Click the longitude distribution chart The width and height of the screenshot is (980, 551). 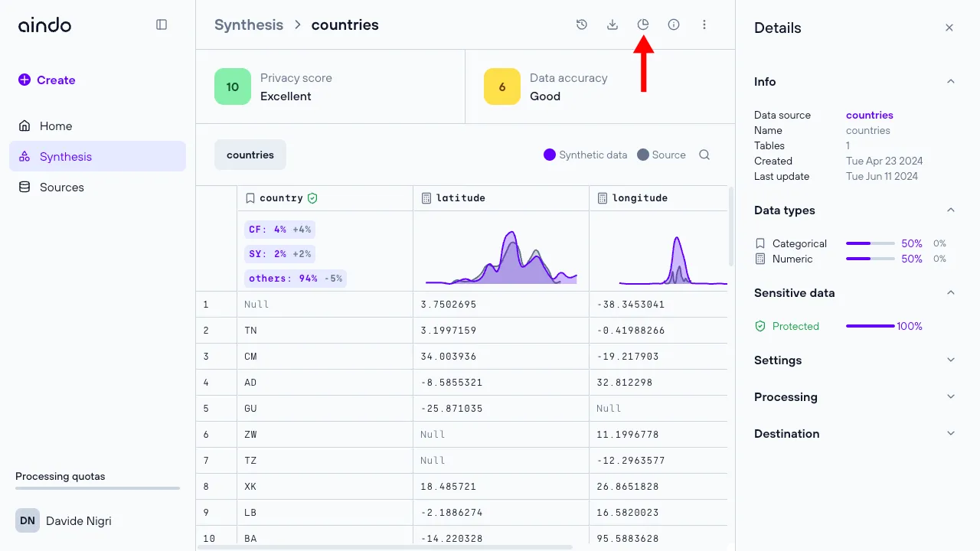[x=674, y=260]
